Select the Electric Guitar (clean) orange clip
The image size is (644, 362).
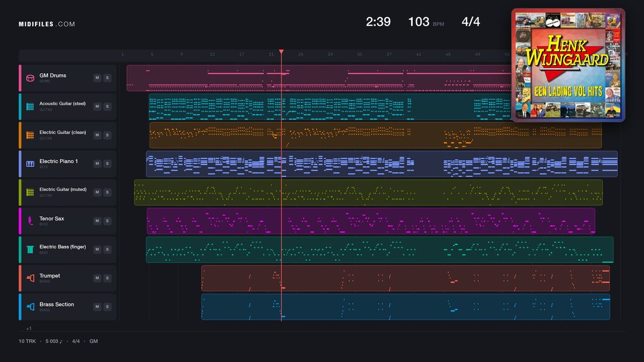pos(375,135)
